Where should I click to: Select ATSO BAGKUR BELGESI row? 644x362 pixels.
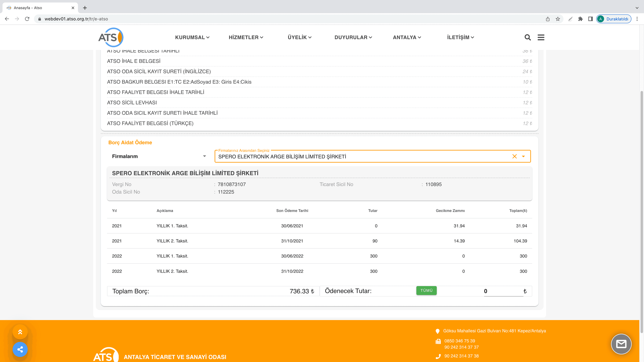pyautogui.click(x=319, y=82)
